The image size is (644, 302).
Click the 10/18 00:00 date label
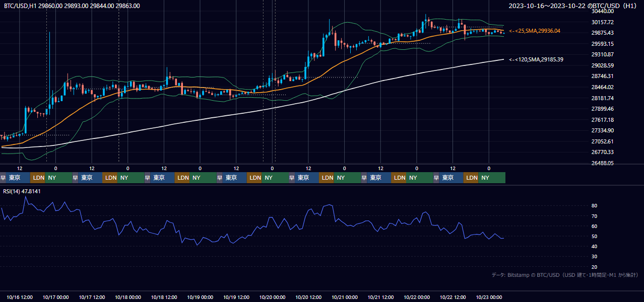tap(128, 297)
